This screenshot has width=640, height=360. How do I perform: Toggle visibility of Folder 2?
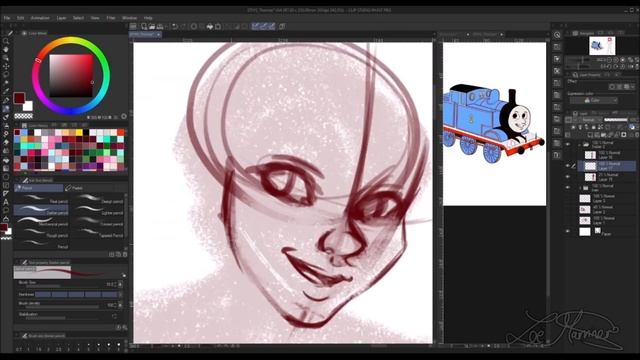tap(568, 144)
